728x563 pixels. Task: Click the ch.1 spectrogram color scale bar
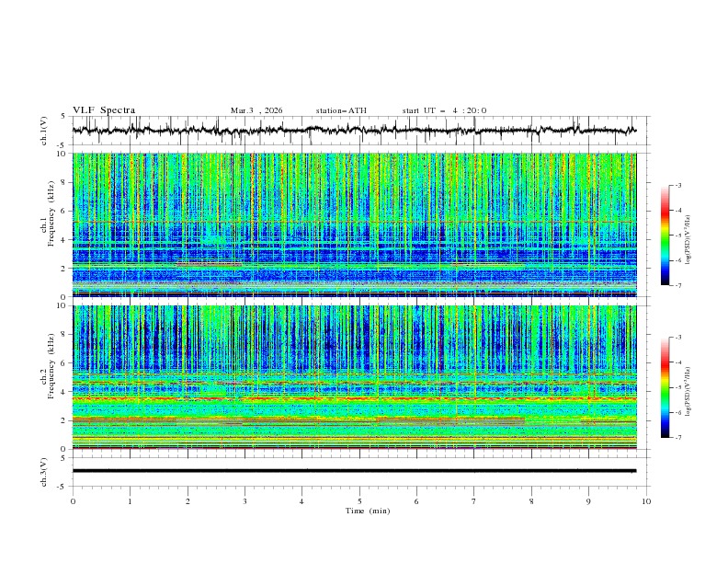pos(665,236)
